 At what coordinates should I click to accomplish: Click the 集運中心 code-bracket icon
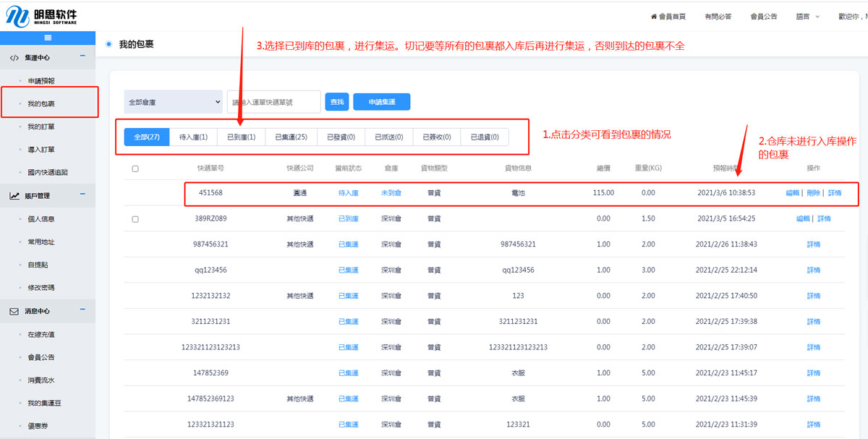(x=14, y=57)
